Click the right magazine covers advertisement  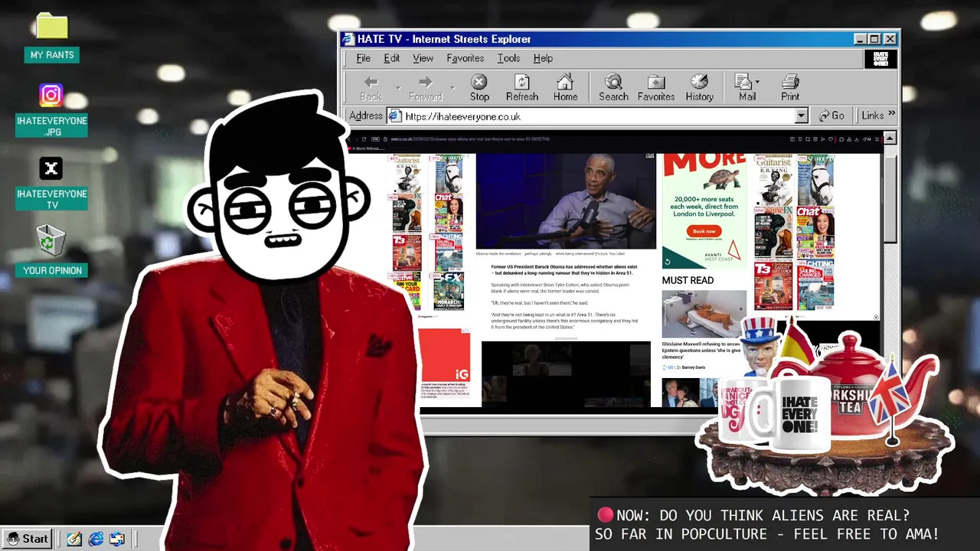coord(794,232)
